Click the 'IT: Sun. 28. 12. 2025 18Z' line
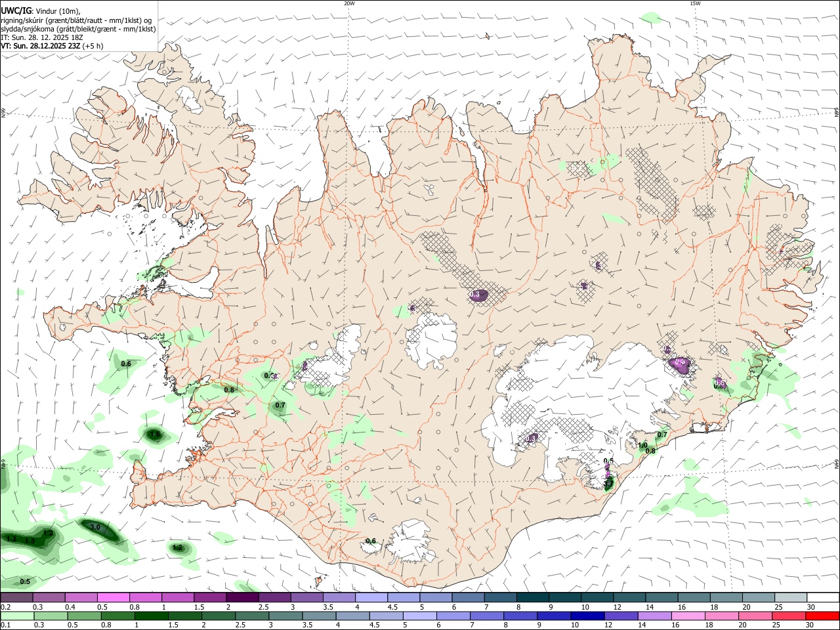 [x=42, y=37]
